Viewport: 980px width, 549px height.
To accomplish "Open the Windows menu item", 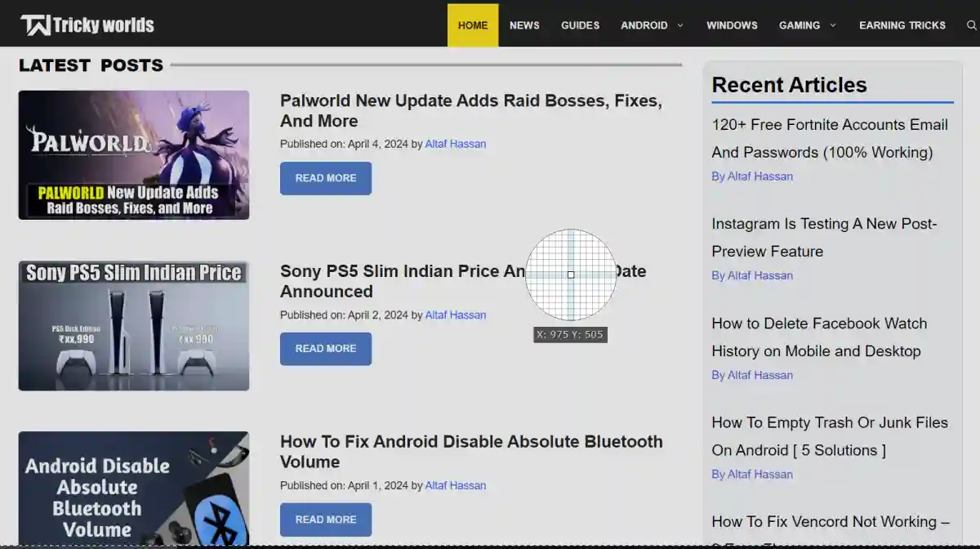I will tap(732, 25).
